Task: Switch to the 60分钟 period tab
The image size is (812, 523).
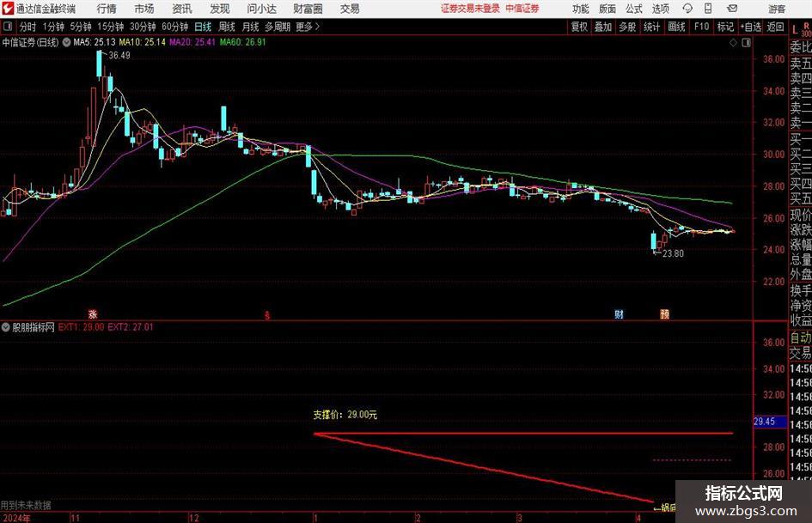Action: [x=174, y=27]
